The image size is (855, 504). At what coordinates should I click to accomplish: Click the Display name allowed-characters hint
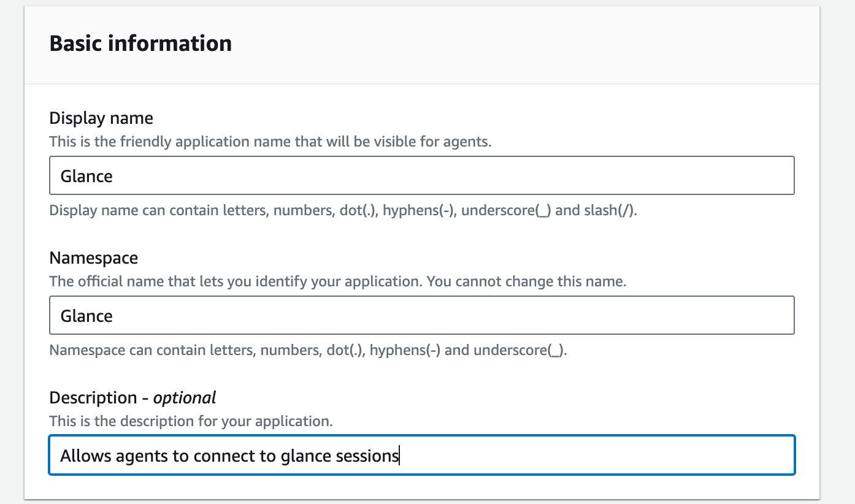pyautogui.click(x=343, y=211)
